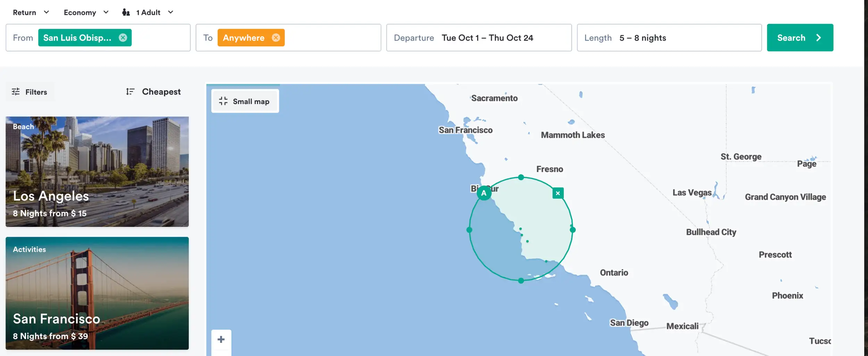This screenshot has width=868, height=356.
Task: Click map marker A
Action: [x=484, y=193]
